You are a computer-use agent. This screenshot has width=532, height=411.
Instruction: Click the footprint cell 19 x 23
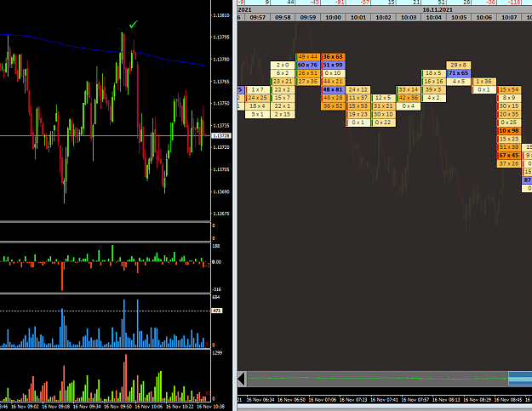pyautogui.click(x=358, y=114)
